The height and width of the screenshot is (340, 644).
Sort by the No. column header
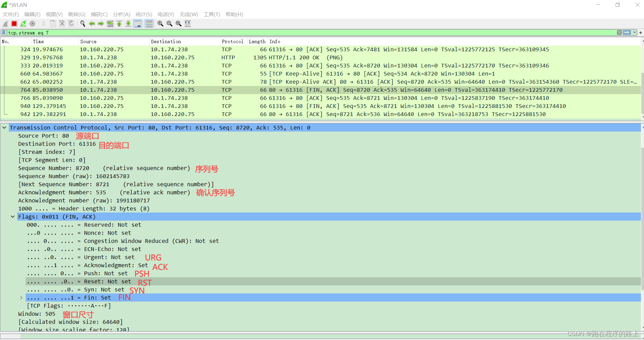(x=16, y=41)
